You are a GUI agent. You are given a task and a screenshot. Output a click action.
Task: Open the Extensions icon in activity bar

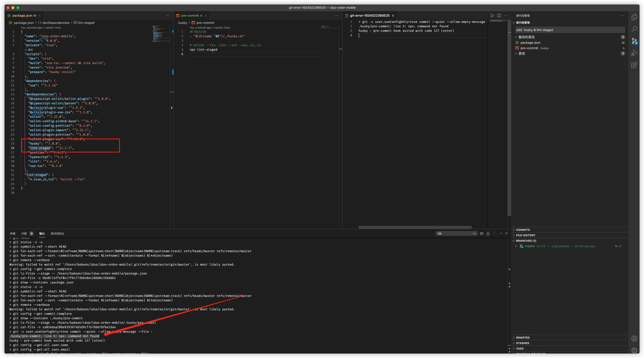635,65
